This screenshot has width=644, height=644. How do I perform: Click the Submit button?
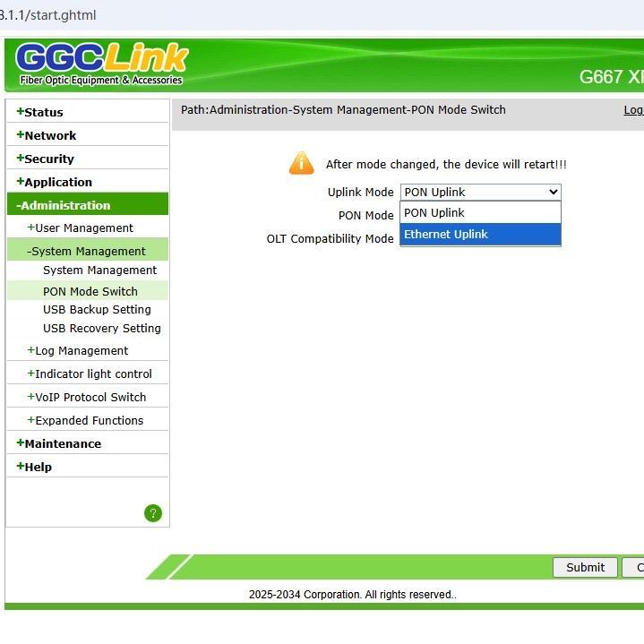point(585,567)
